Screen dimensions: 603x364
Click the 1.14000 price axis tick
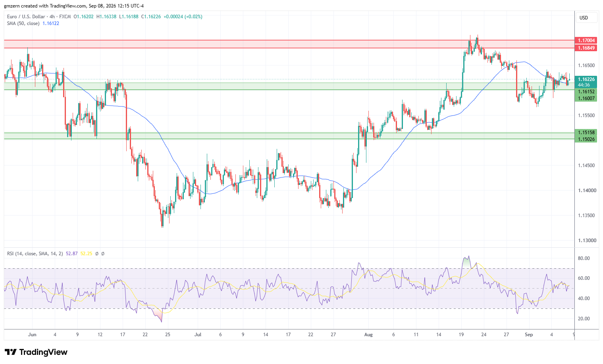(x=586, y=191)
